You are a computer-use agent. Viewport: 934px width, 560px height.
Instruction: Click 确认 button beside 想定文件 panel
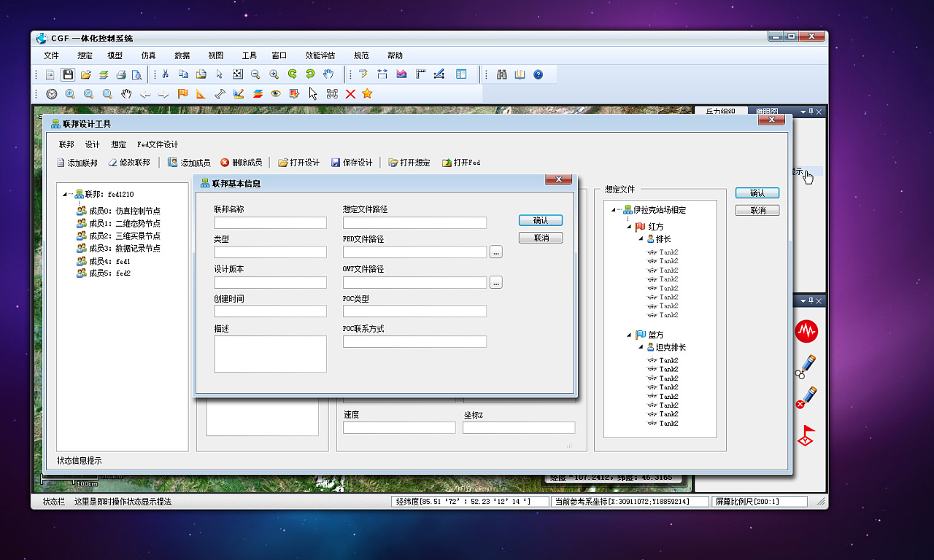(757, 193)
